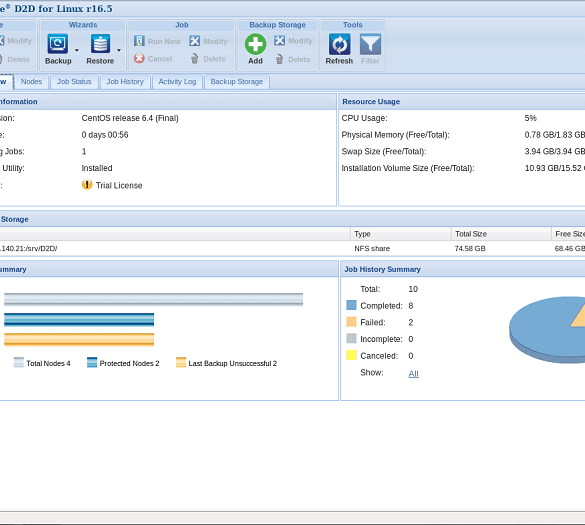Expand the Backup wizard dropdown arrow
The height and width of the screenshot is (525, 585).
(77, 50)
